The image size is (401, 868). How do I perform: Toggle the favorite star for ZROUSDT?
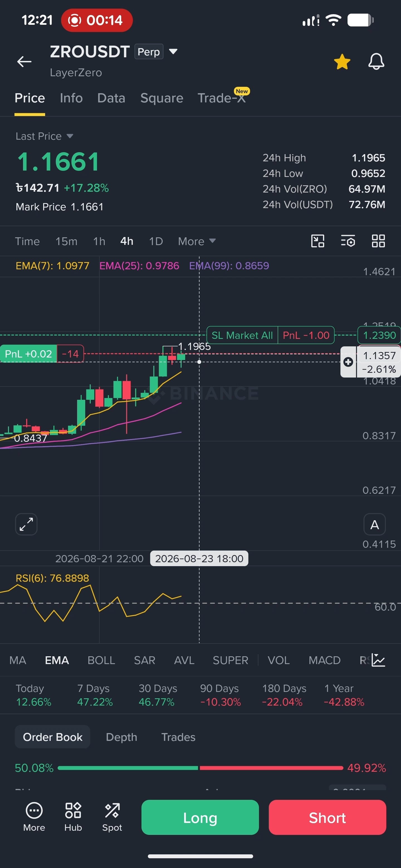coord(342,62)
